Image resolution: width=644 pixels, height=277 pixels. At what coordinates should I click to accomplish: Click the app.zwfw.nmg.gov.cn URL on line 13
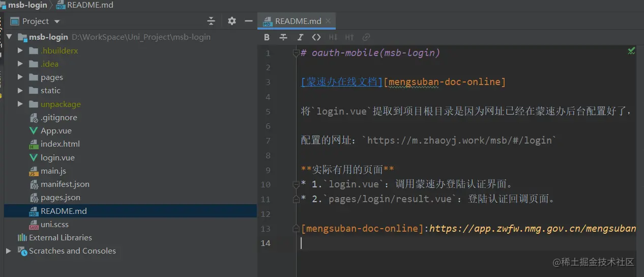click(533, 228)
